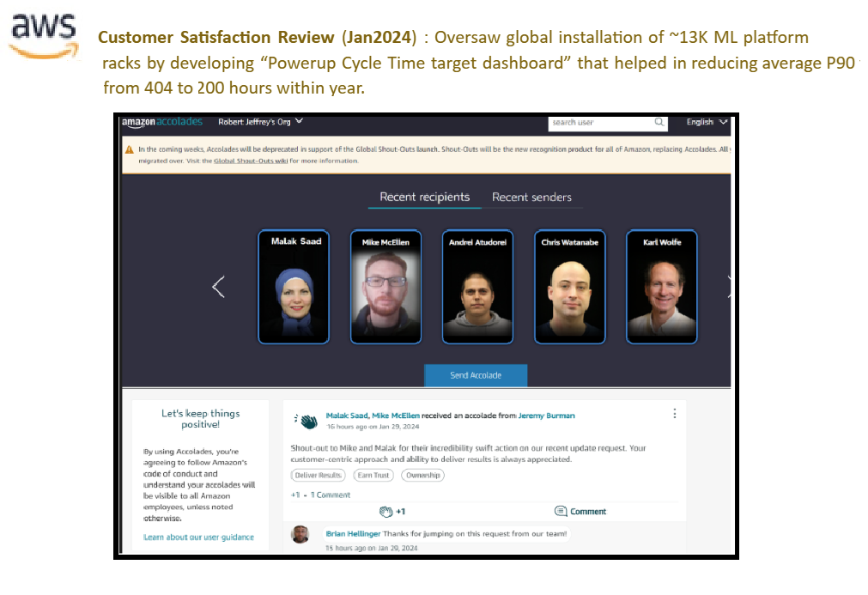This screenshot has height=595, width=868.
Task: Expand the Robert Jeffrey's Org dropdown
Action: (x=299, y=122)
